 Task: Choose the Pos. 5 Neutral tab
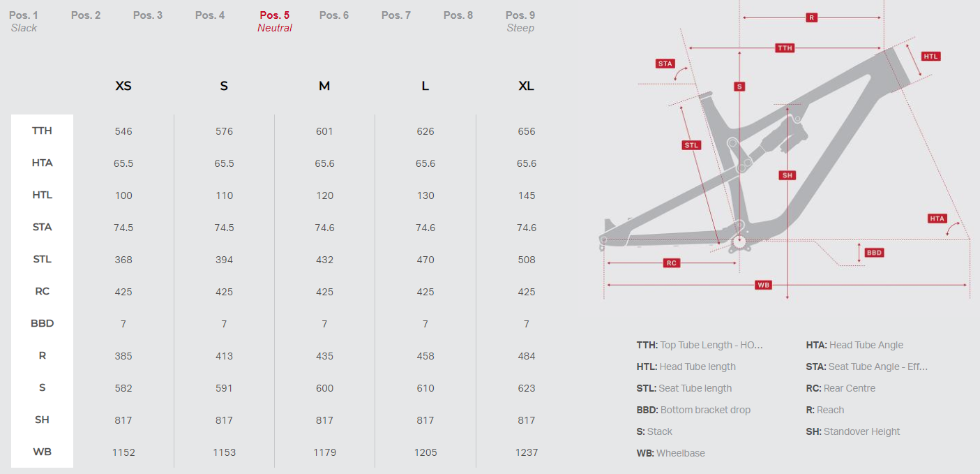coord(274,21)
